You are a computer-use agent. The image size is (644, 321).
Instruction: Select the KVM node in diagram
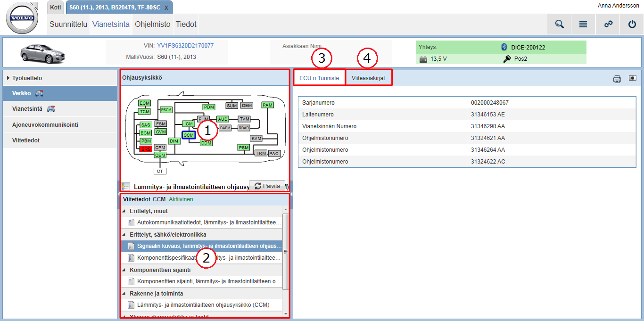pyautogui.click(x=256, y=138)
